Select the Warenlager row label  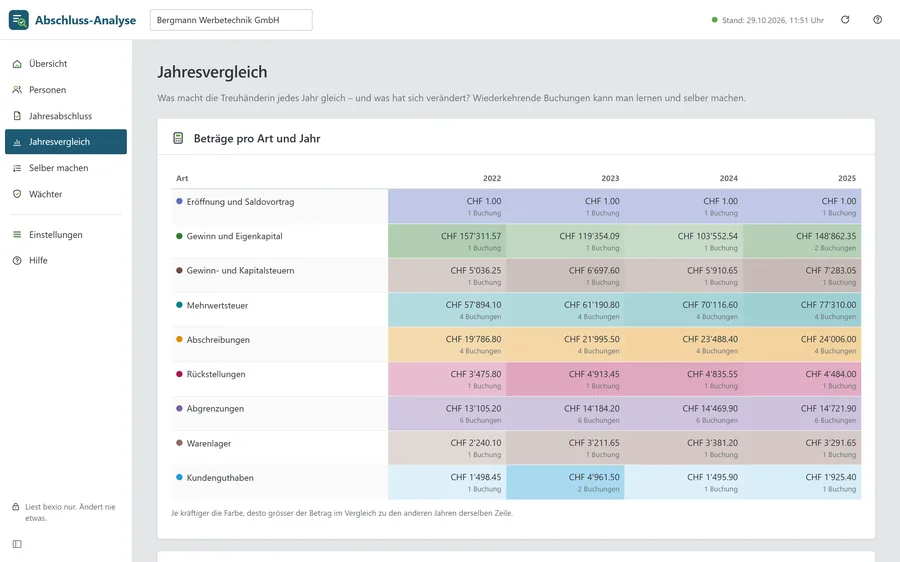click(209, 444)
